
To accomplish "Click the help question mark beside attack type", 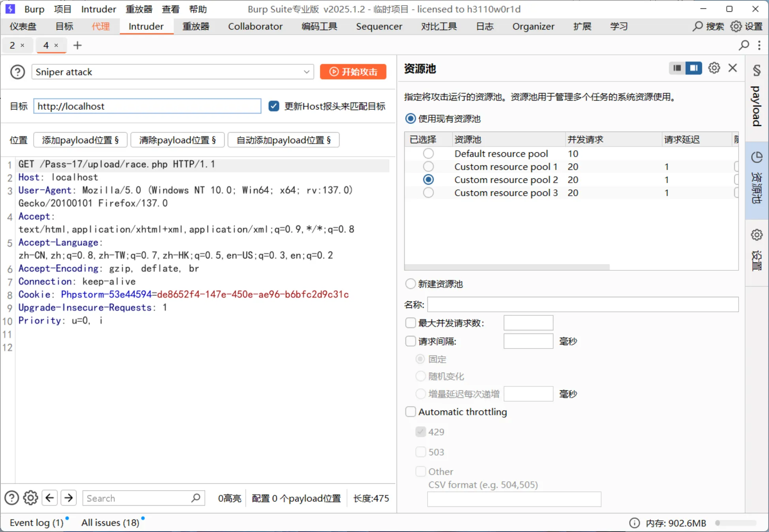I will 17,72.
